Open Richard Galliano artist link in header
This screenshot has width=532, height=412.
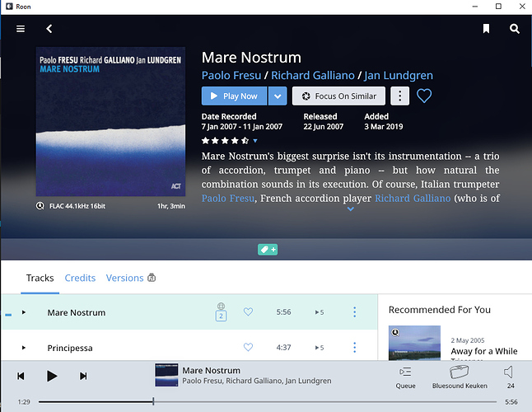coord(313,75)
